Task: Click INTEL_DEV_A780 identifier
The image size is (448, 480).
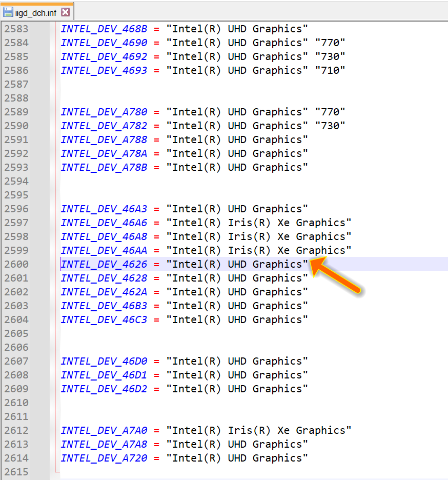Action: point(104,112)
